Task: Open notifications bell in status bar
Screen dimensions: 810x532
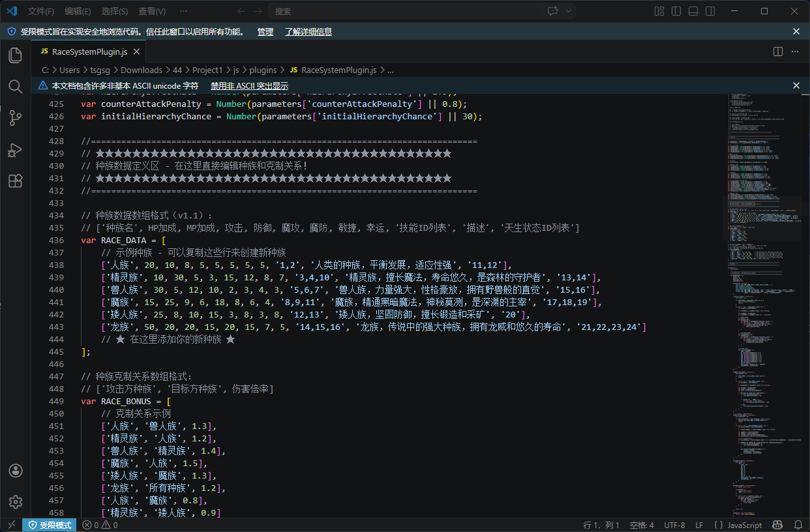Action: coord(798,525)
